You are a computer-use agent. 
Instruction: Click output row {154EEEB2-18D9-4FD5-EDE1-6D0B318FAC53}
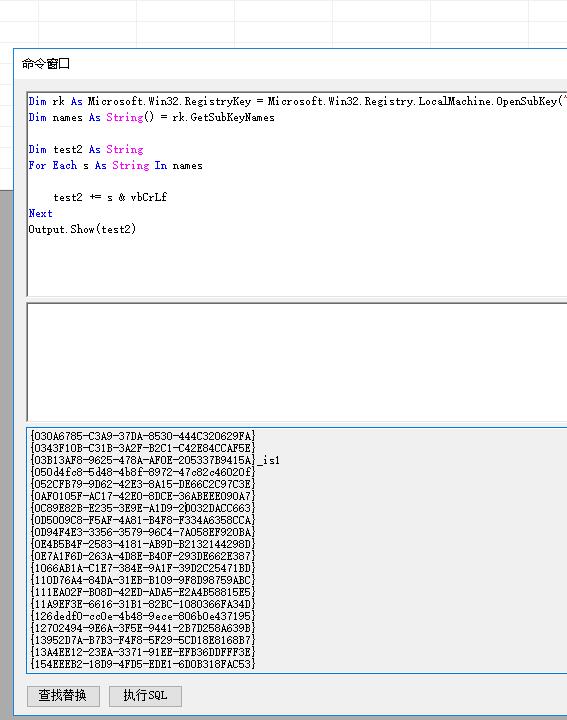[x=143, y=664]
